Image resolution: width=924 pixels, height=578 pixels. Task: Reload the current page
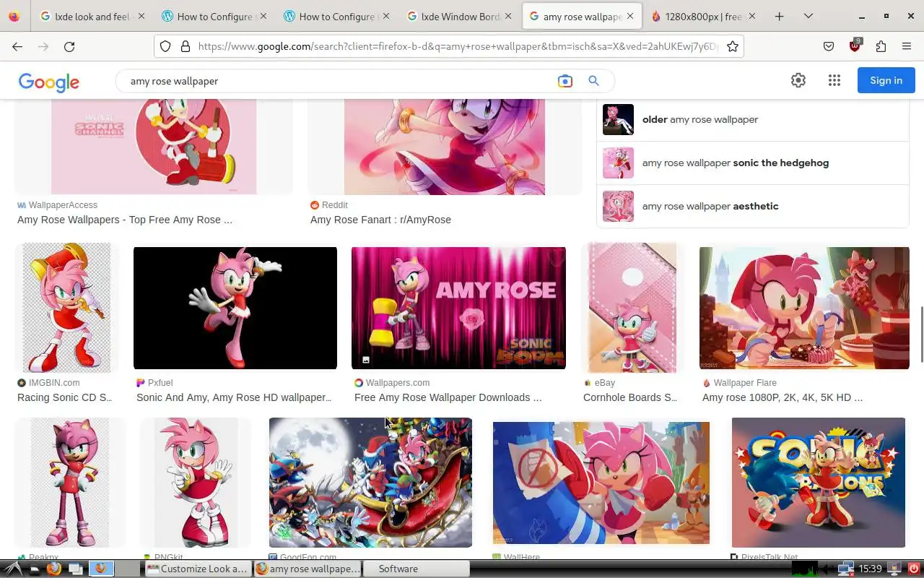point(69,46)
